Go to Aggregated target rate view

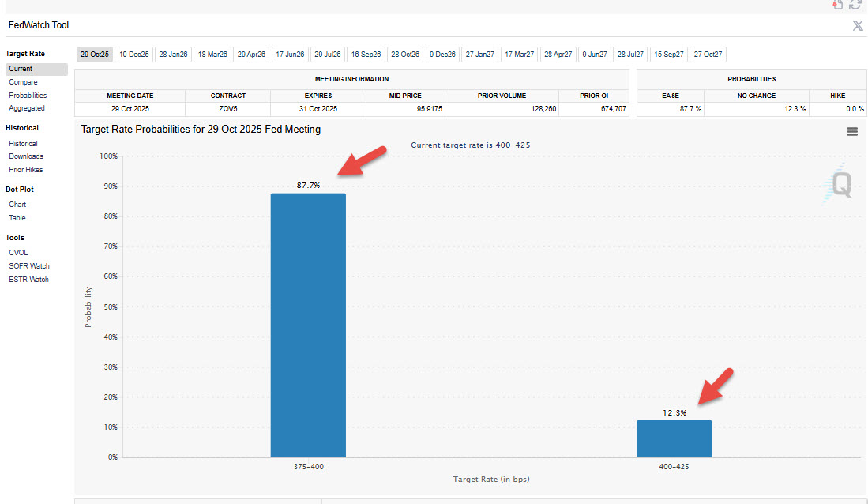(27, 108)
